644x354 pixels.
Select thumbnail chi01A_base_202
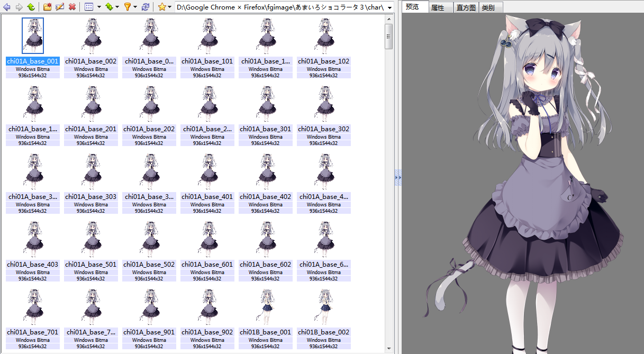[149, 103]
